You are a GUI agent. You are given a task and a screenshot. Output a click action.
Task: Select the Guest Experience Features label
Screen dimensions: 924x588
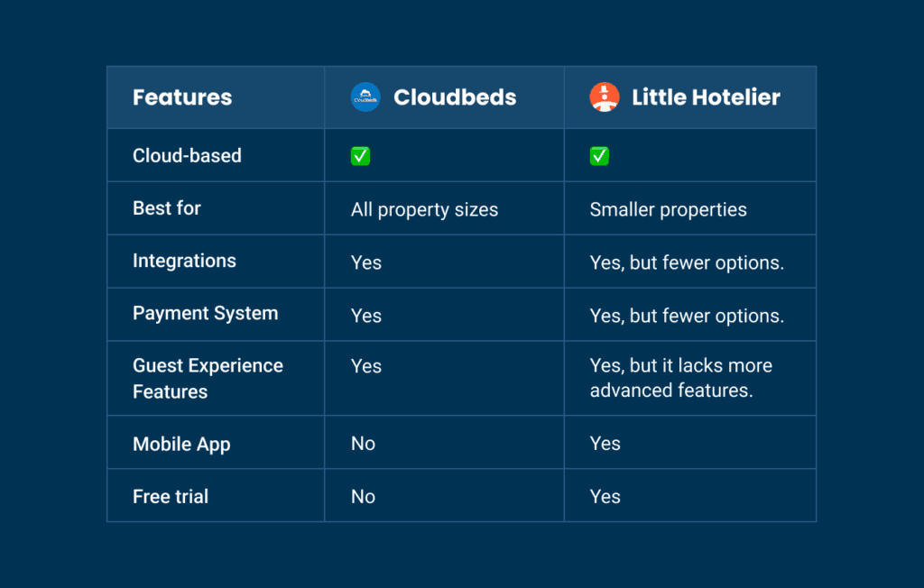208,378
